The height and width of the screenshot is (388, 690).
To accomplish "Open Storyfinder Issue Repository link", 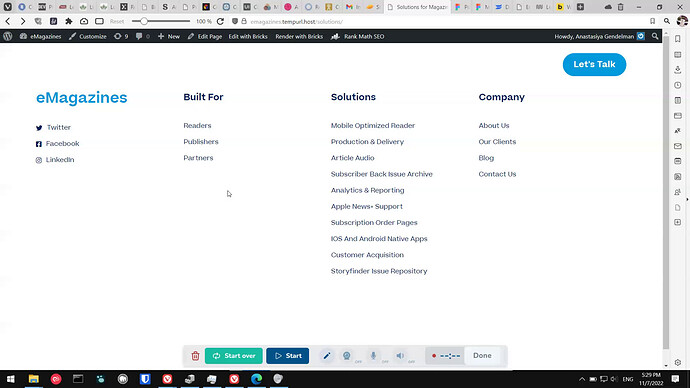I will click(379, 271).
